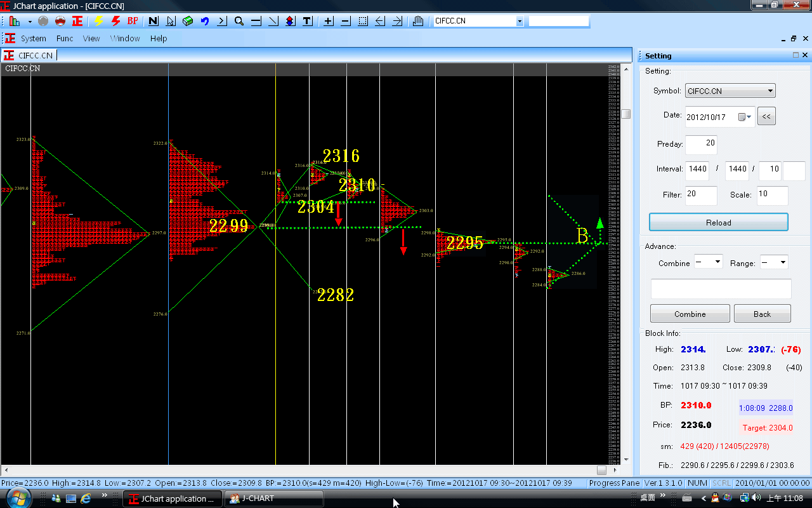Select the diagonal line drawing tool
This screenshot has height=508, width=812.
pyautogui.click(x=273, y=21)
